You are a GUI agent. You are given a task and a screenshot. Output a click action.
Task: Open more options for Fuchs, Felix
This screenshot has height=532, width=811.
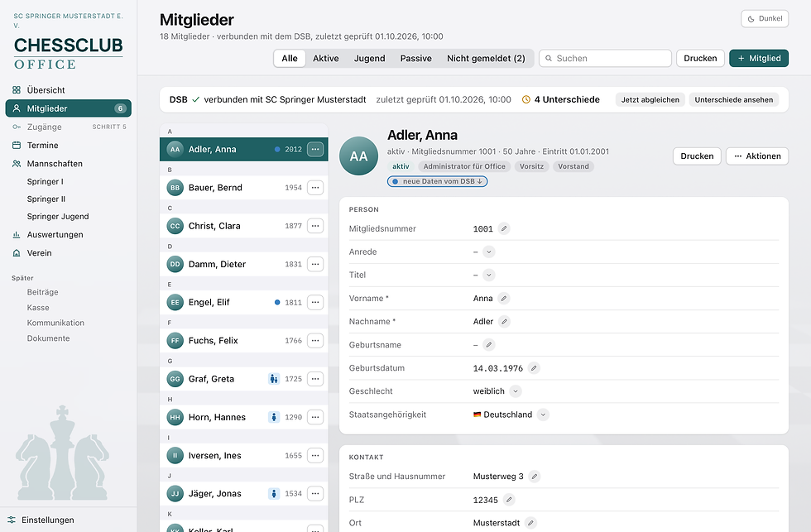point(315,341)
